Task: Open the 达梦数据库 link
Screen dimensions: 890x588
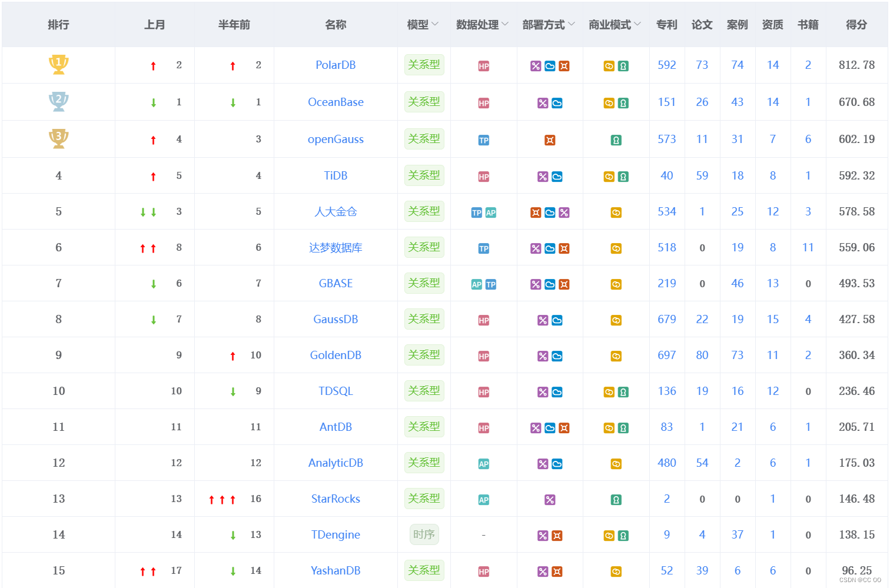Action: [336, 247]
